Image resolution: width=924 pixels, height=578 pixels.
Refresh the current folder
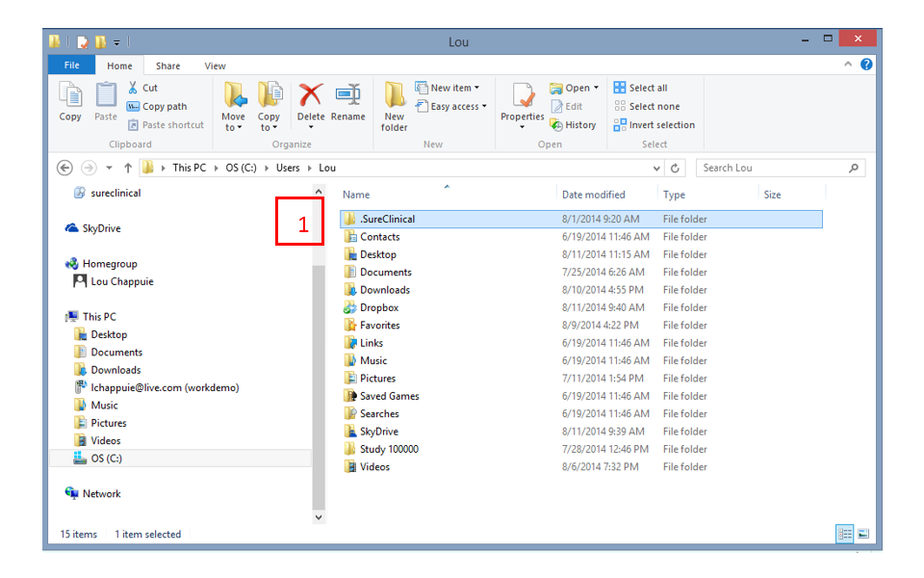click(x=676, y=168)
